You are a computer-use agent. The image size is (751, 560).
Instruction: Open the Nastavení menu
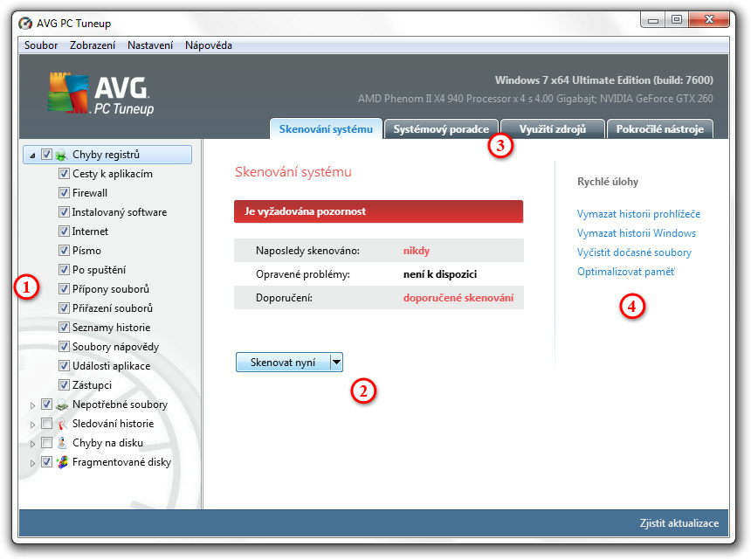click(150, 45)
